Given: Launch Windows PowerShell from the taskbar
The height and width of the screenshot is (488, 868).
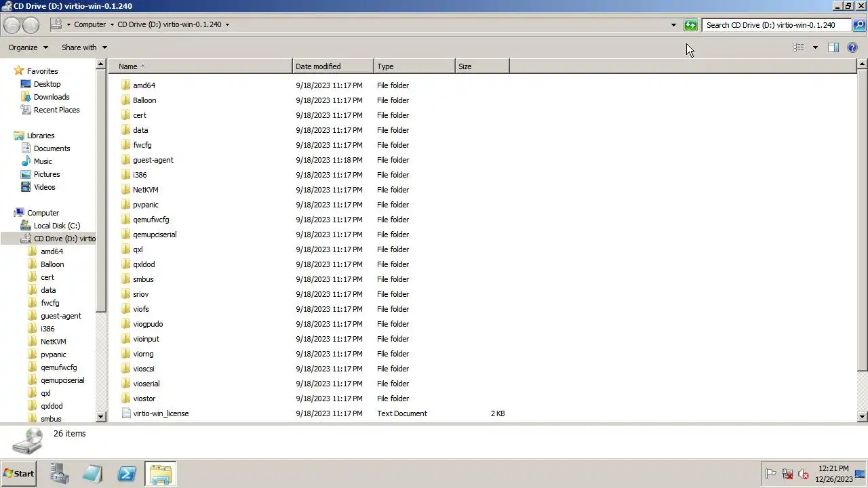Looking at the screenshot, I should click(127, 474).
